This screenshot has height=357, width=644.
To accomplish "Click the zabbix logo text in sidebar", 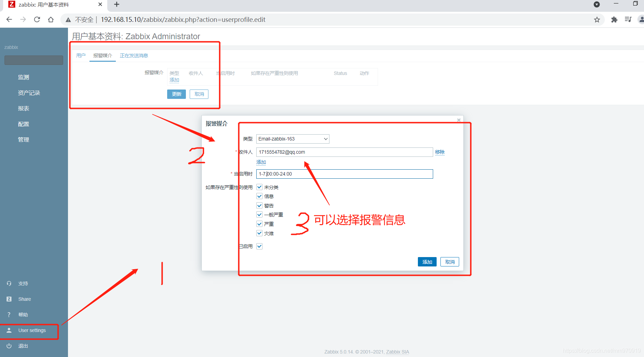I will point(11,47).
